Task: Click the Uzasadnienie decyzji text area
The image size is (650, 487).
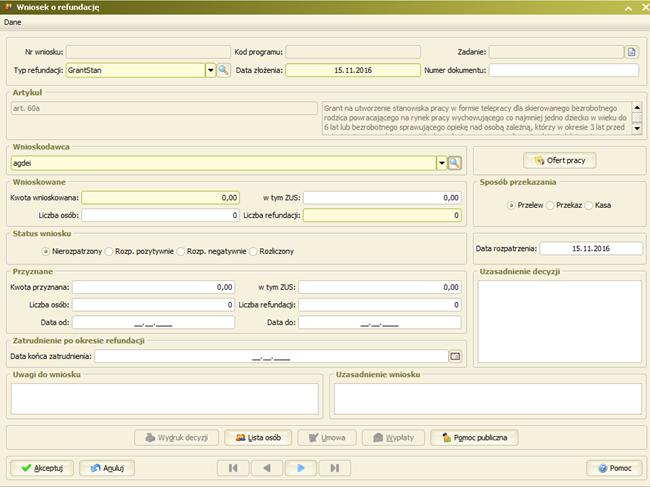Action: pos(560,322)
